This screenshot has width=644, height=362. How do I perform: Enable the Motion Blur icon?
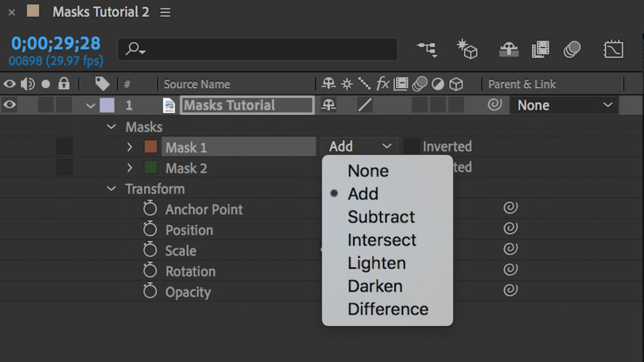pos(572,49)
